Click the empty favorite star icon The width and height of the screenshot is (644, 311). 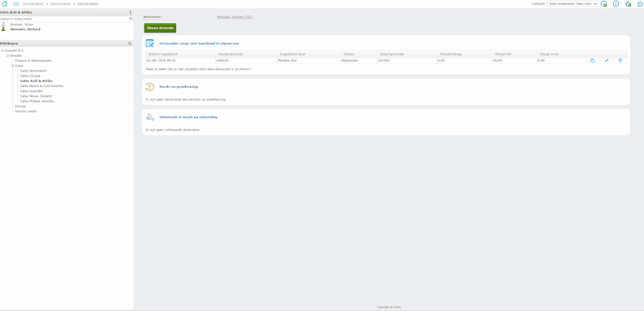point(640,4)
